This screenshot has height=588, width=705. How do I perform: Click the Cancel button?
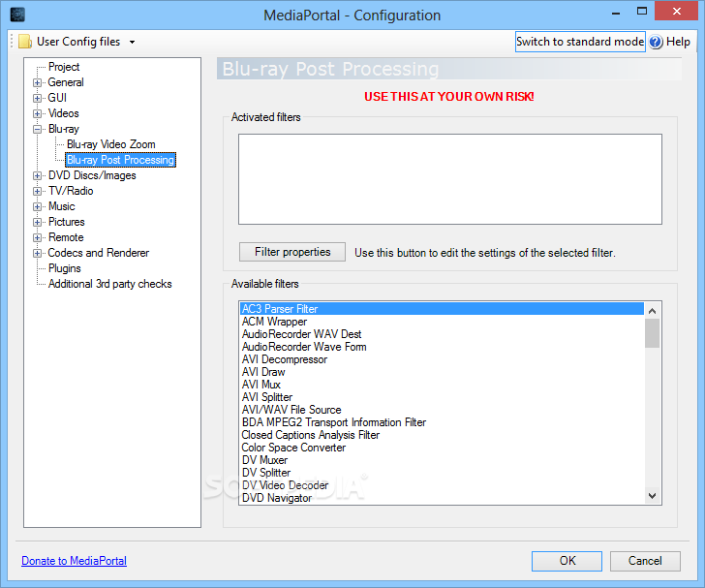(x=645, y=561)
